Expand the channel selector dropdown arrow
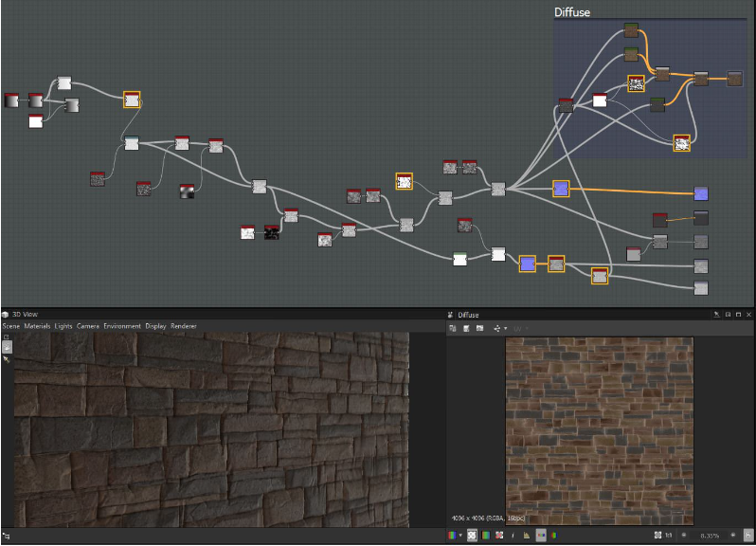Screen dimensions: 756x546 point(460,535)
